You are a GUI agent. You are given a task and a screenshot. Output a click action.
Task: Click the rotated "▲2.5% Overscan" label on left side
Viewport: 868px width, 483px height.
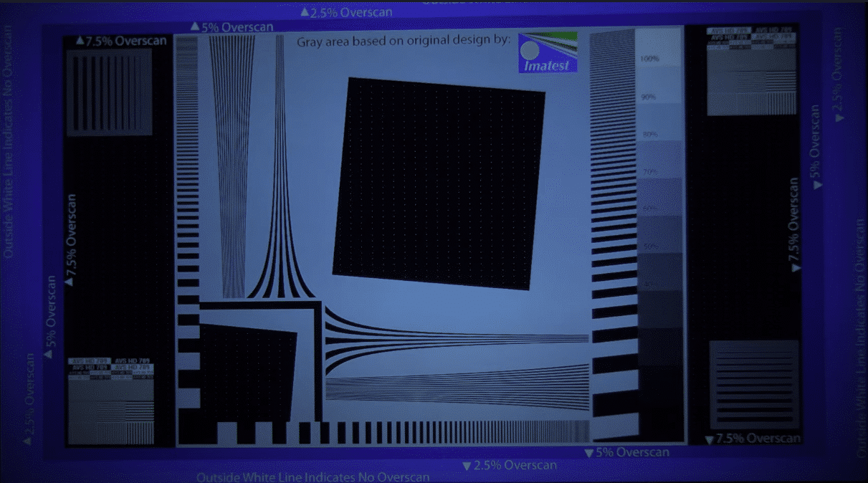pos(29,398)
